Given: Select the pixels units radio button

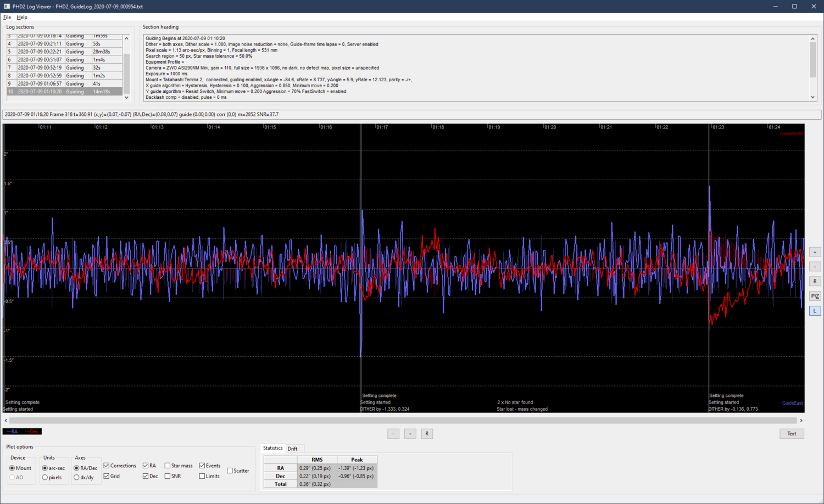Looking at the screenshot, I should click(x=45, y=478).
